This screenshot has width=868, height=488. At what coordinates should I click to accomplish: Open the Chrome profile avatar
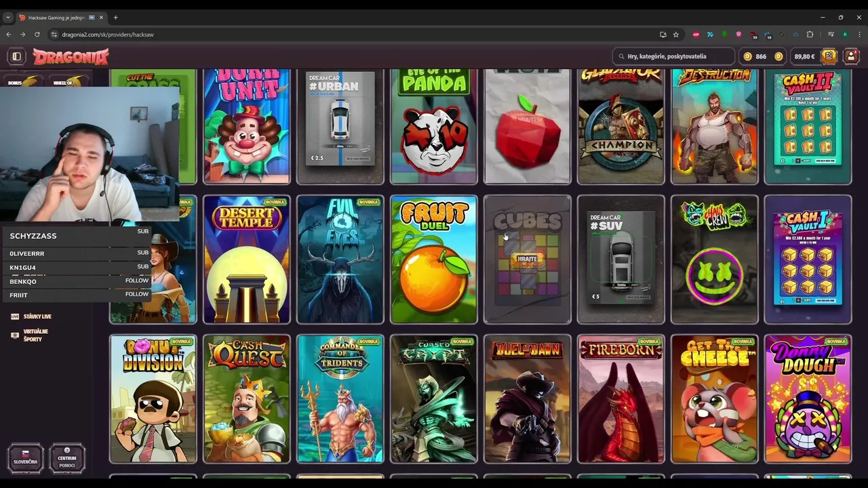845,35
